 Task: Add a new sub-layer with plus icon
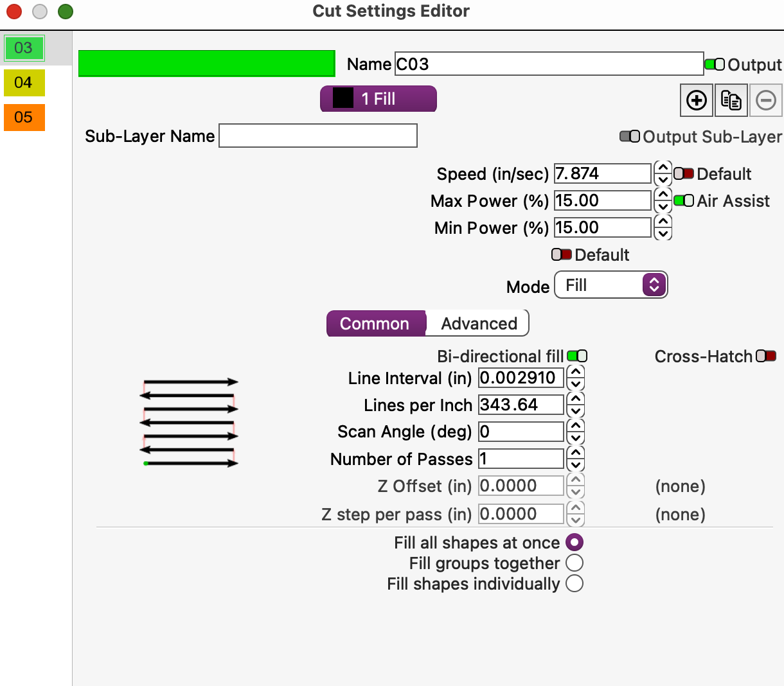pos(697,100)
